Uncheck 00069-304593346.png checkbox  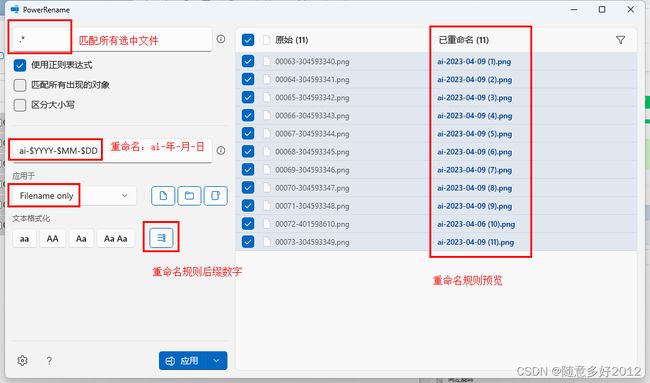tap(248, 170)
